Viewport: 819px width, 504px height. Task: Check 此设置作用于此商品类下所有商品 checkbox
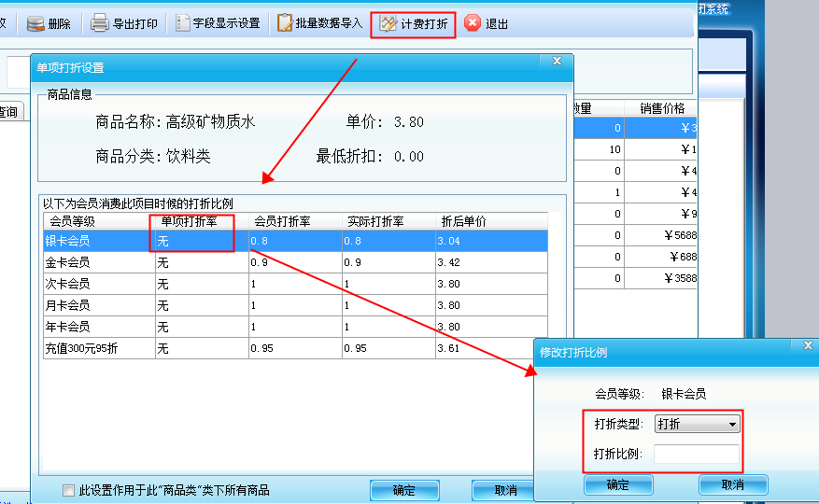point(68,490)
